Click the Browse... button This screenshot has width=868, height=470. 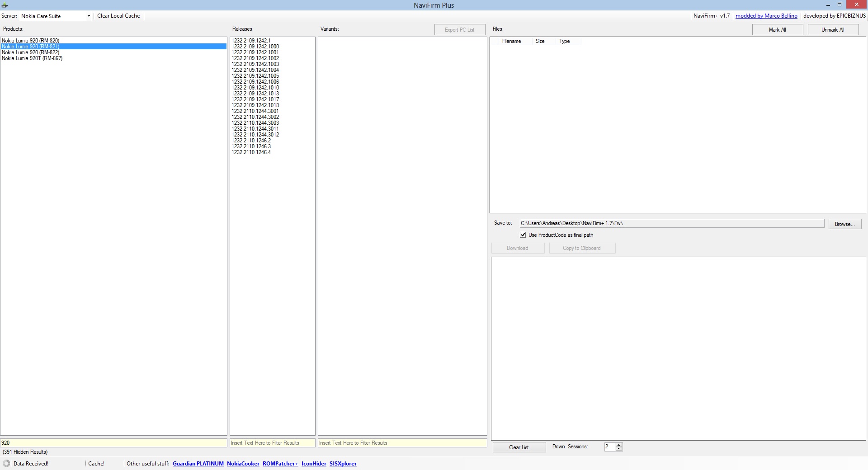(x=845, y=224)
